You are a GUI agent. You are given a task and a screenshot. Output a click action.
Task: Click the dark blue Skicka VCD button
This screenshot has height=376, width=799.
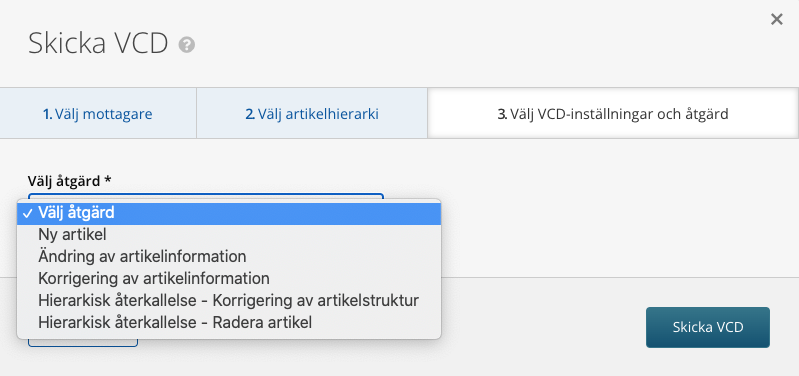tap(708, 328)
